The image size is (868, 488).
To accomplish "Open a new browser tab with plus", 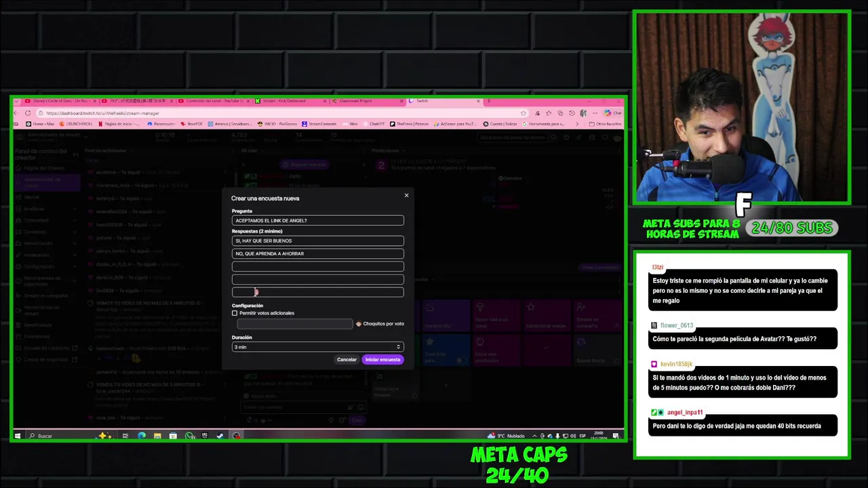I will click(x=488, y=101).
